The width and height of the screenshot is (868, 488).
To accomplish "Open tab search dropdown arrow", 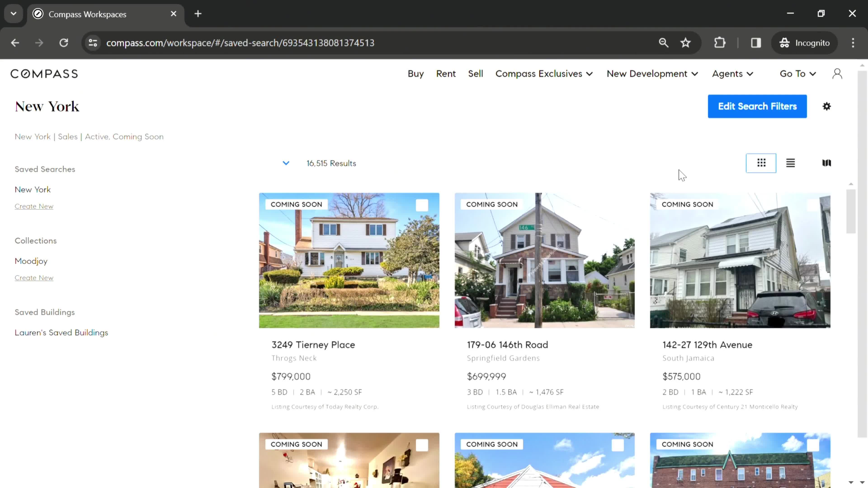I will pos(14,14).
